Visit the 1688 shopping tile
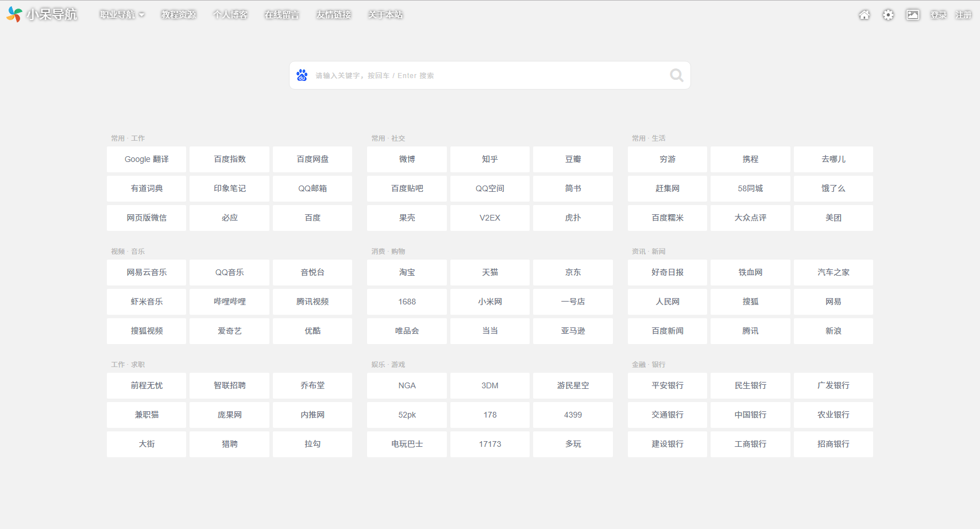Viewport: 980px width, 529px height. coord(407,302)
